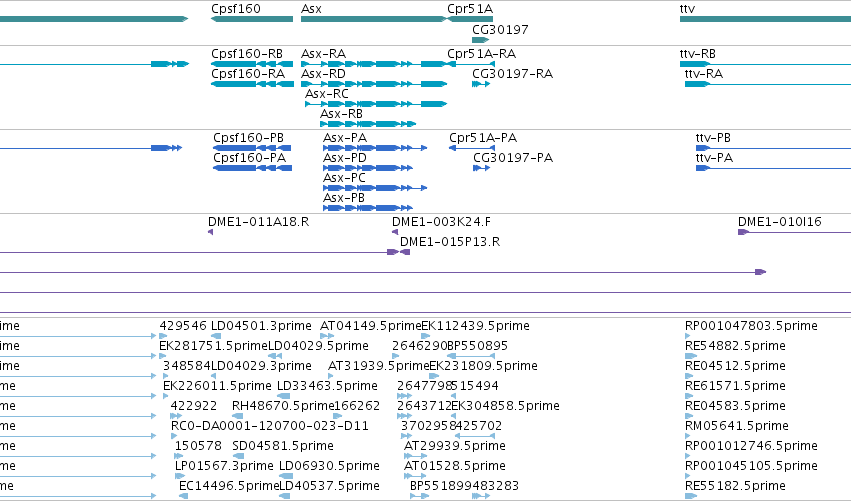Screen dimensions: 851x501
Task: Click the DME1-010I16 BAC feature
Action: [779, 222]
